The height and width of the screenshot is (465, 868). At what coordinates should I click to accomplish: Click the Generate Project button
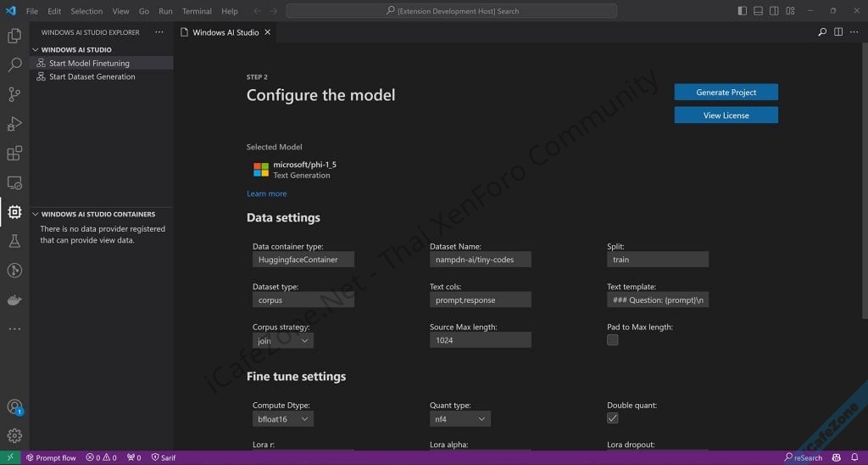(x=726, y=92)
